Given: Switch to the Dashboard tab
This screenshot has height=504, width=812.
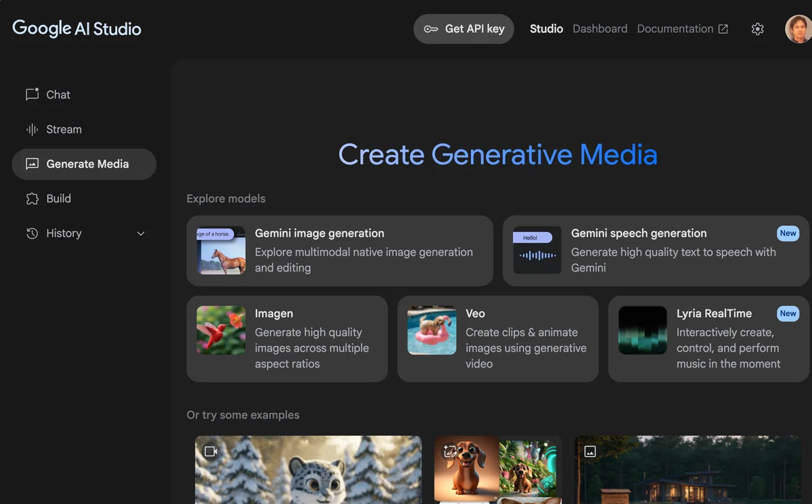Looking at the screenshot, I should [x=600, y=29].
